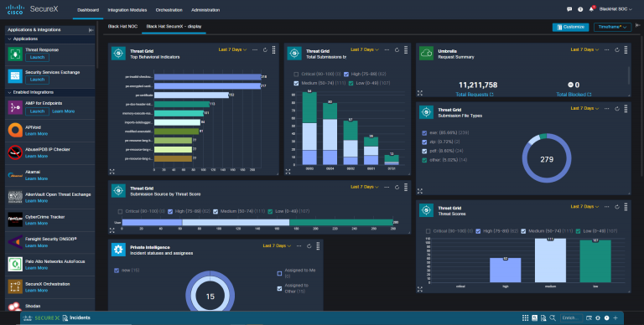Click the AMP for Endpoints icon
The height and width of the screenshot is (325, 644).
point(15,107)
